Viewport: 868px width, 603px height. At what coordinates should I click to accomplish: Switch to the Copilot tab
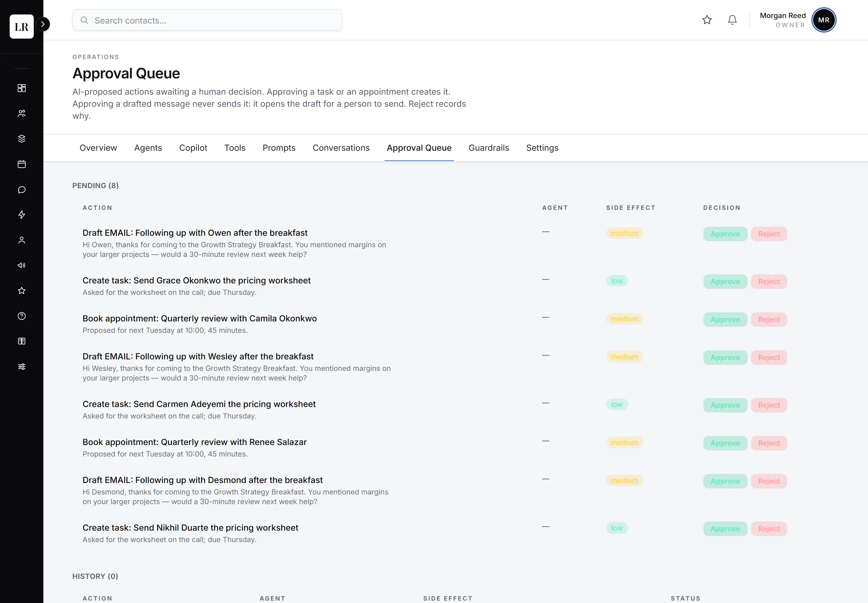coord(193,148)
